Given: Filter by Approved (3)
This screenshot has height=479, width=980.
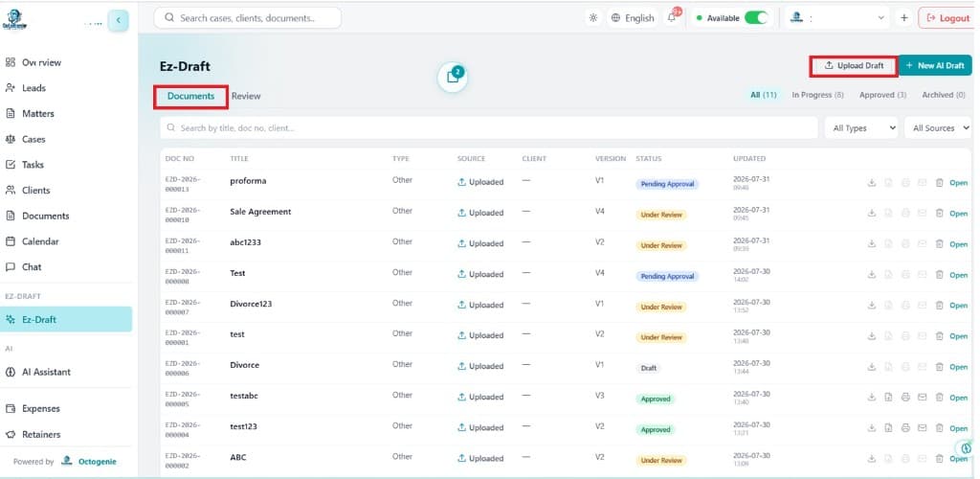Looking at the screenshot, I should pyautogui.click(x=882, y=95).
